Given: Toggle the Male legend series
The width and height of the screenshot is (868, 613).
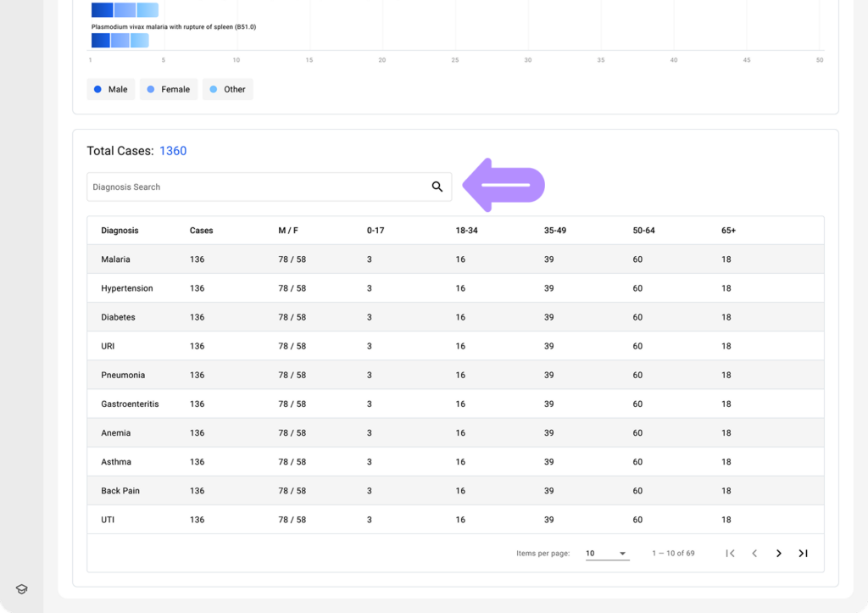Looking at the screenshot, I should click(x=111, y=90).
